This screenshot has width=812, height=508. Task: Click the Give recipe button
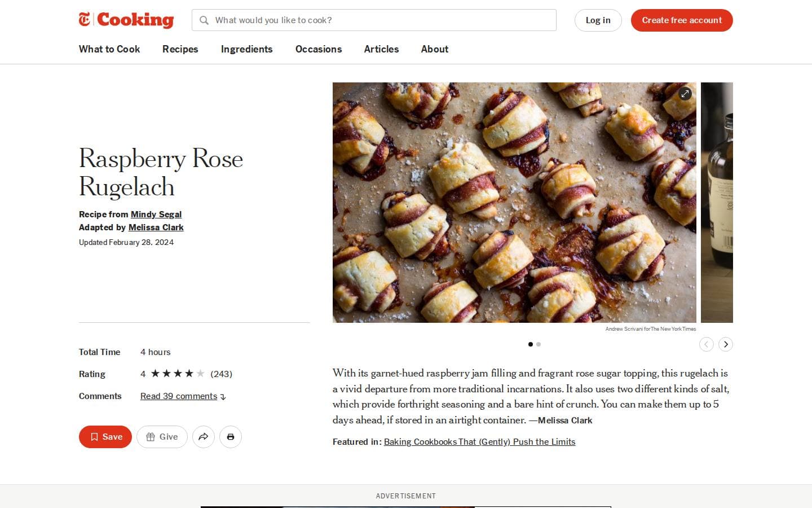tap(162, 437)
